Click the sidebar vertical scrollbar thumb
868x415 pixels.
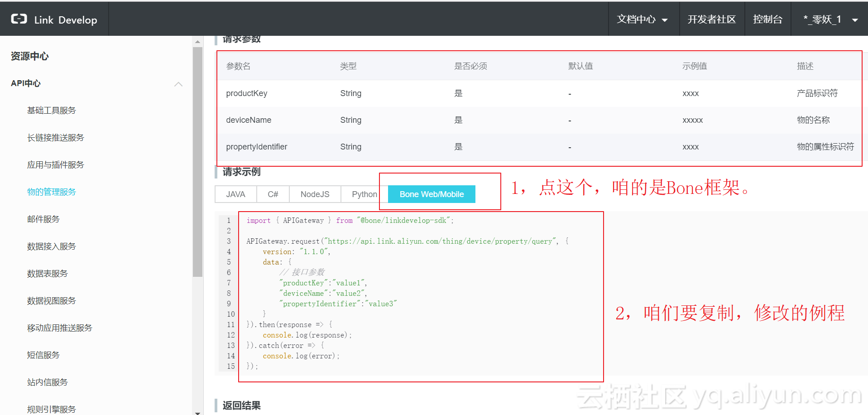point(197,162)
